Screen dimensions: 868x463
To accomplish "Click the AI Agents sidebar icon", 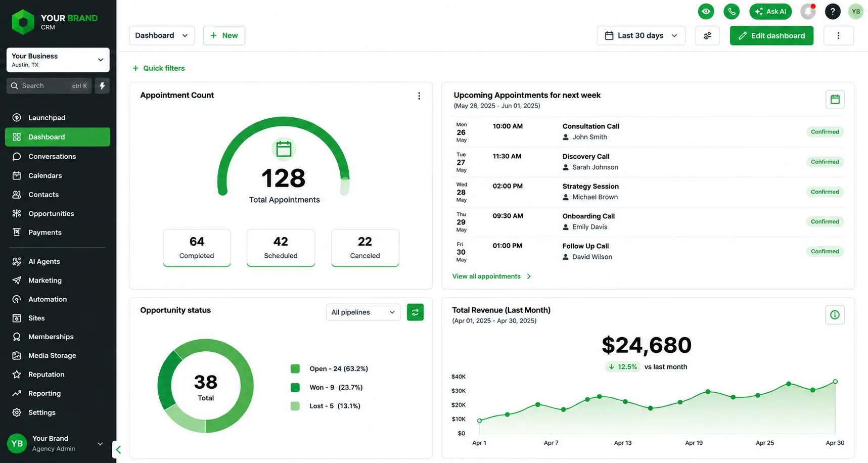I will [x=17, y=261].
